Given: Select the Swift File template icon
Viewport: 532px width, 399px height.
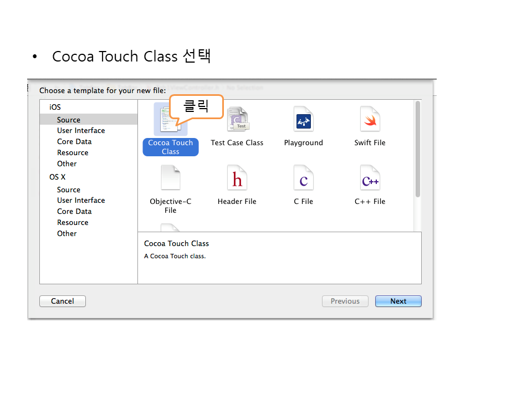Looking at the screenshot, I should [370, 120].
